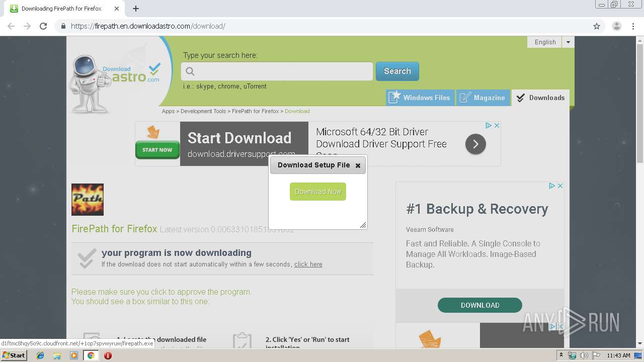Click the FirePath flame app icon
This screenshot has height=362, width=644.
tap(88, 200)
